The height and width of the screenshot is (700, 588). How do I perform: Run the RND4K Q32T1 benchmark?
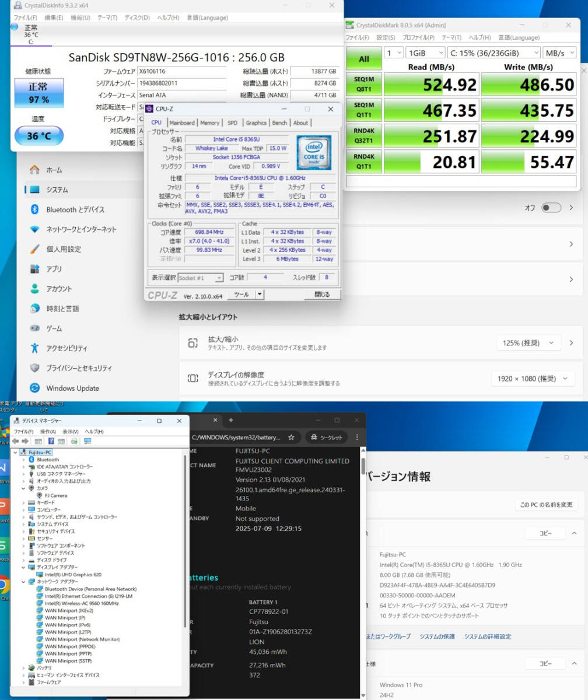coord(364,135)
